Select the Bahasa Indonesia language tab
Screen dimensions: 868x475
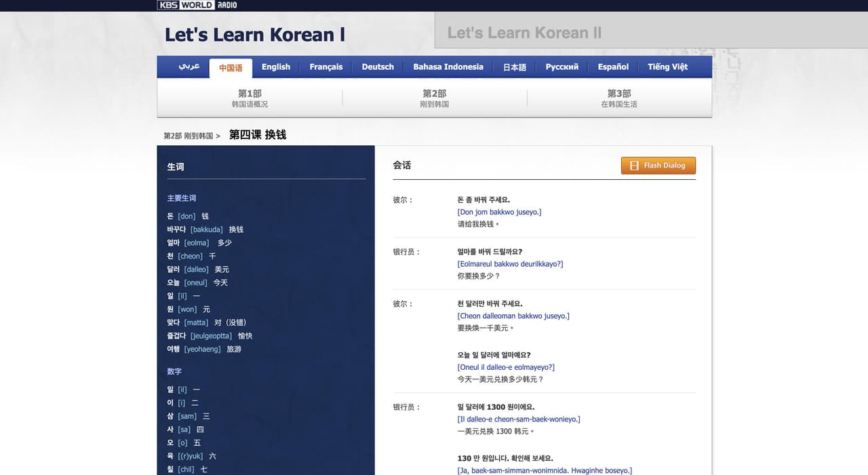coord(448,66)
